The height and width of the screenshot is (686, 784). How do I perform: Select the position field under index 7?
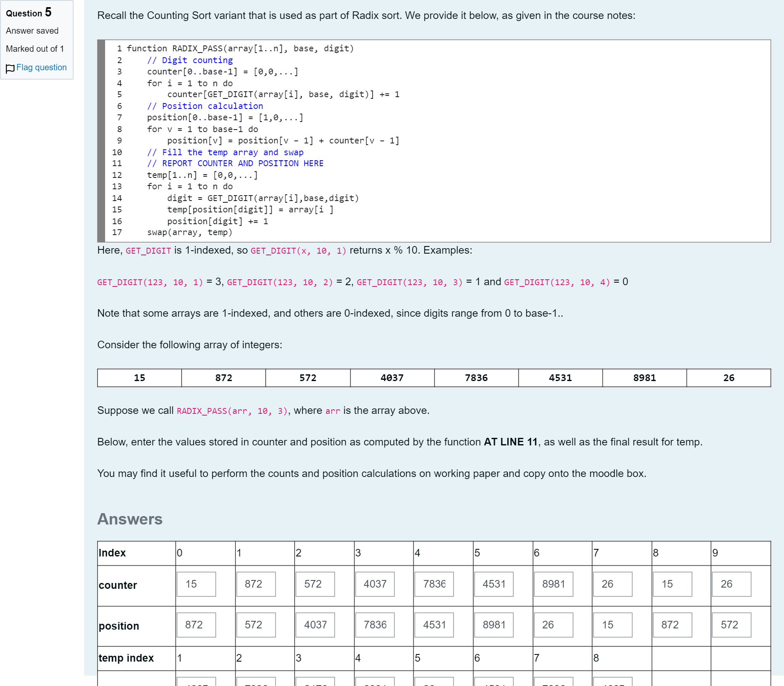click(x=613, y=625)
